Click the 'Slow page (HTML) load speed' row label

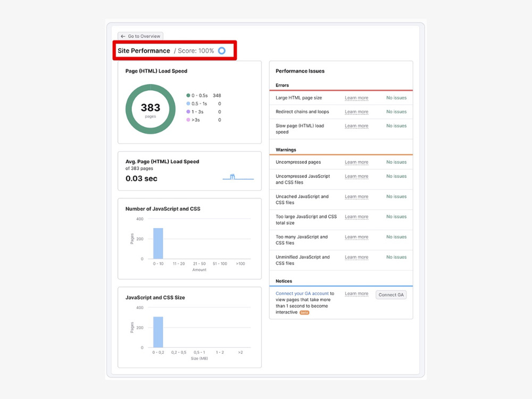(300, 129)
